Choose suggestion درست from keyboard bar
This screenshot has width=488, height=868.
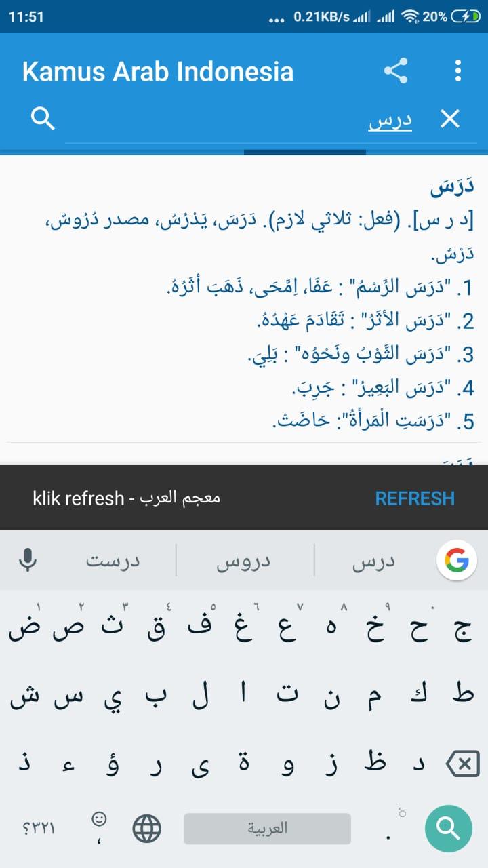pos(113,561)
